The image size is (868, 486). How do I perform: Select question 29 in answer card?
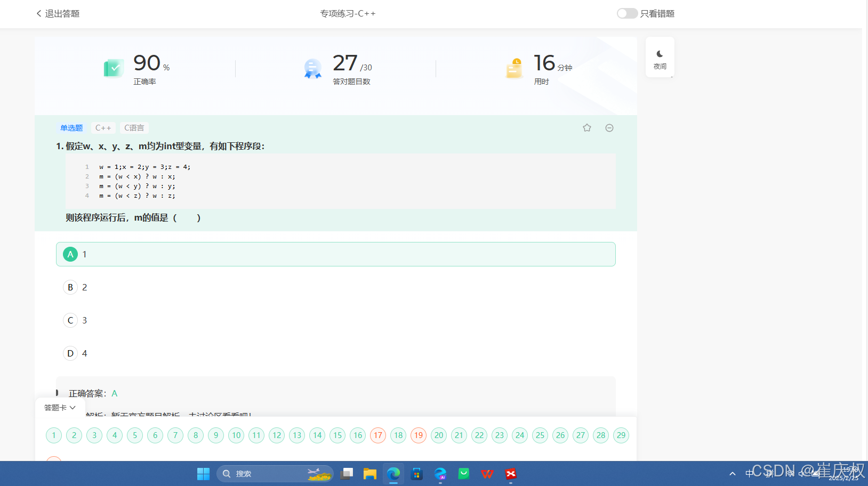coord(621,435)
